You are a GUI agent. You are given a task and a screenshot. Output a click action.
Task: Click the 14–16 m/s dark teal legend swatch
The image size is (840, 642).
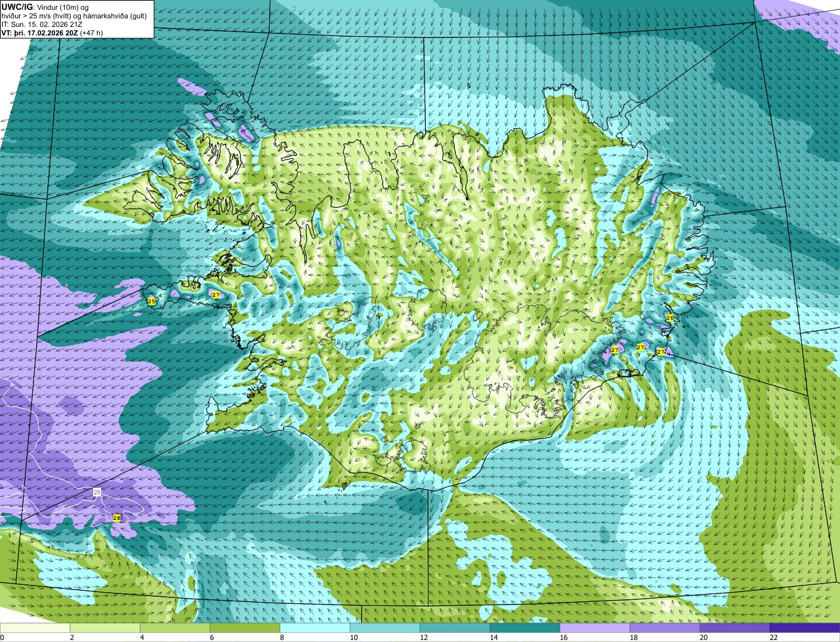(x=525, y=628)
